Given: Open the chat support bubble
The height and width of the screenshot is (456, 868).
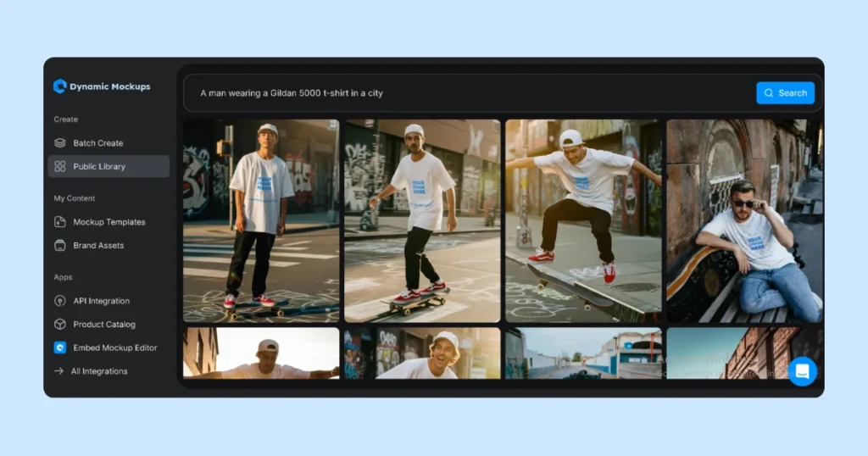Looking at the screenshot, I should (x=802, y=371).
